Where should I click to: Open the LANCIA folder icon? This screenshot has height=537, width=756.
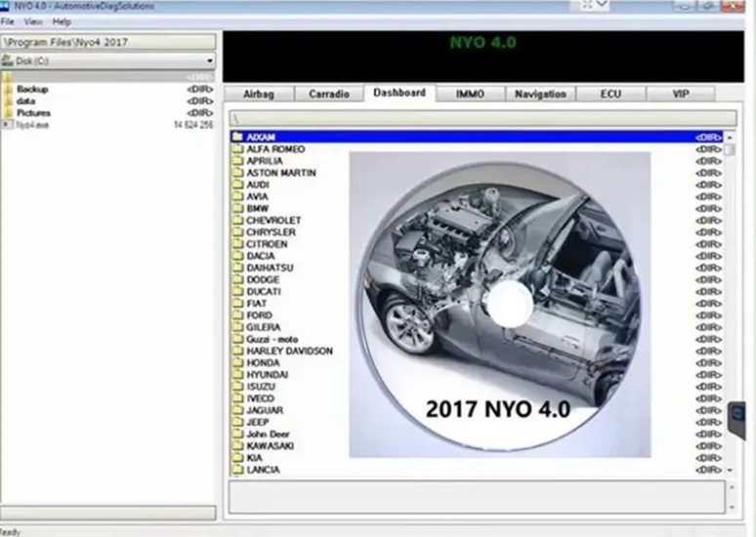pyautogui.click(x=237, y=469)
